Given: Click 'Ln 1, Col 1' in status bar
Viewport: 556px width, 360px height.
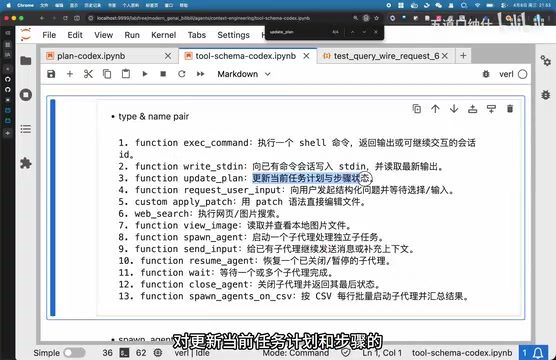Looking at the screenshot, I should (x=382, y=353).
